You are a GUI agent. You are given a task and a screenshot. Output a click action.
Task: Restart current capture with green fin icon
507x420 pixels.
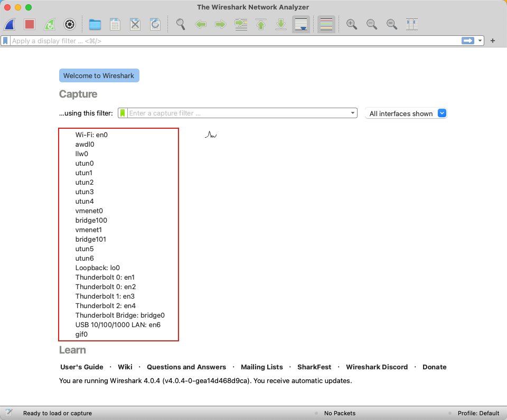(x=50, y=24)
